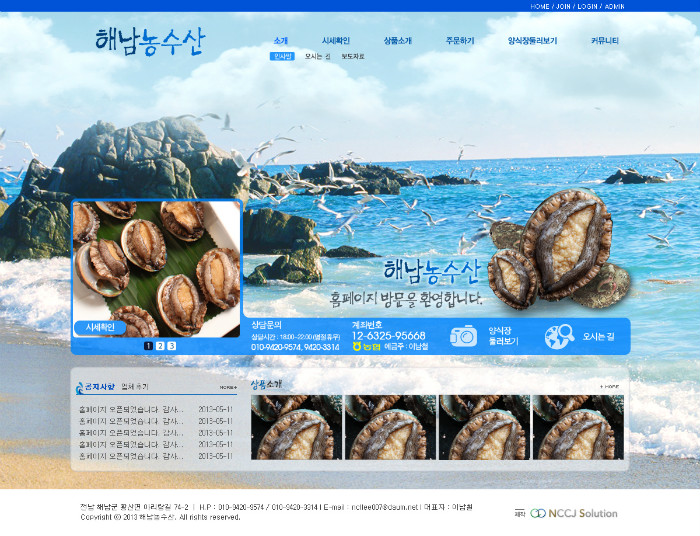Screen dimensions: 700x536
Task: Switch to slide 2 of the carousel
Action: tap(160, 346)
